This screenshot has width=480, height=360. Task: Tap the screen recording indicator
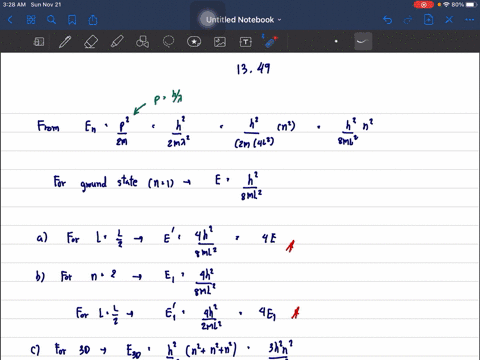pos(423,5)
